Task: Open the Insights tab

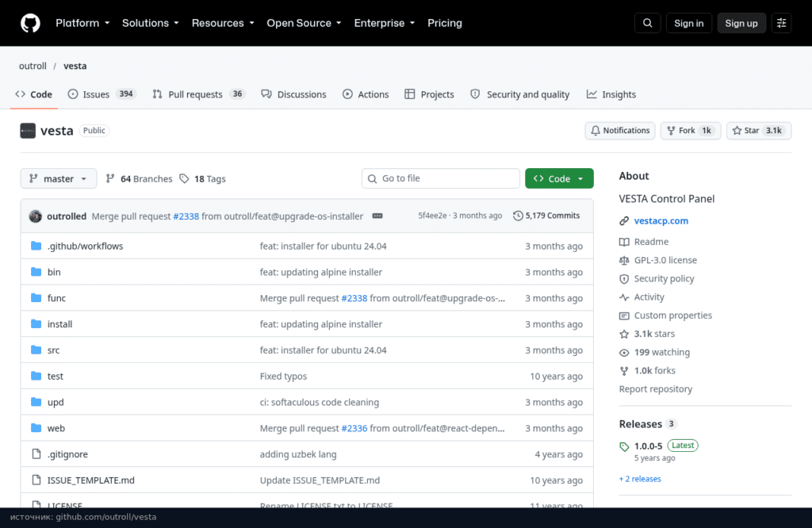Action: tap(611, 94)
